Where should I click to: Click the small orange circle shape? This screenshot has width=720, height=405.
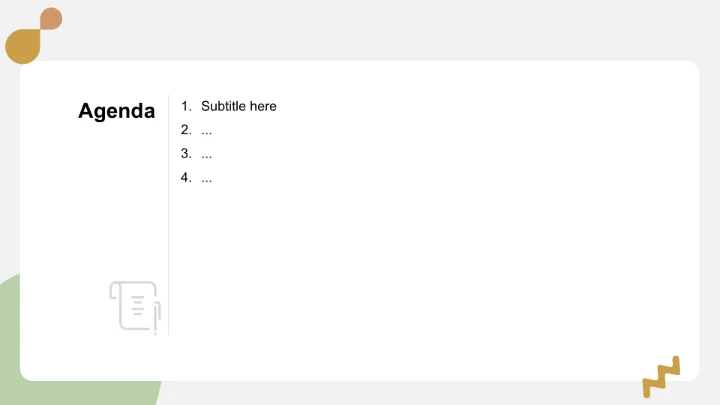pos(51,18)
